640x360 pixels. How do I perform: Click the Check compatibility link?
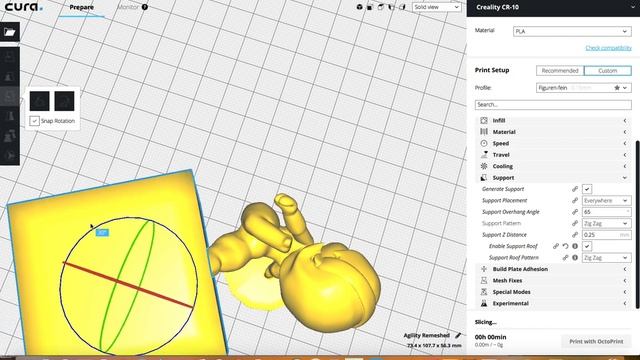608,48
